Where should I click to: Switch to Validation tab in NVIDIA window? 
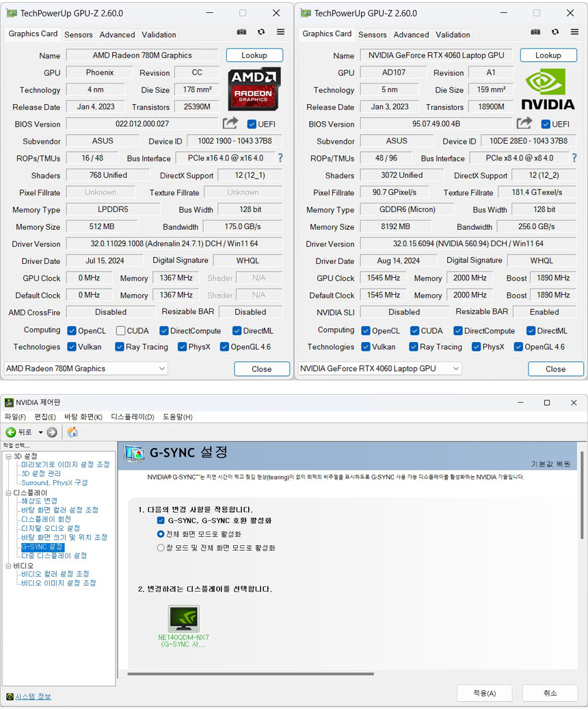tap(453, 35)
